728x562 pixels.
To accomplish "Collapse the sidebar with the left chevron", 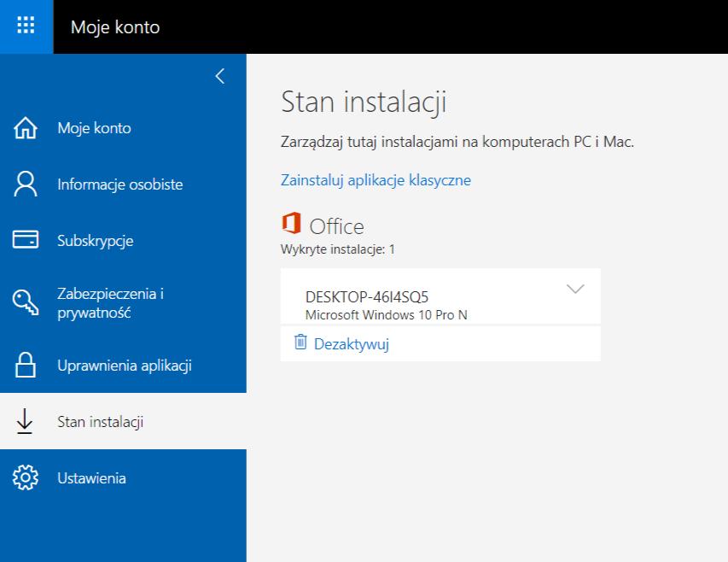I will coord(220,76).
